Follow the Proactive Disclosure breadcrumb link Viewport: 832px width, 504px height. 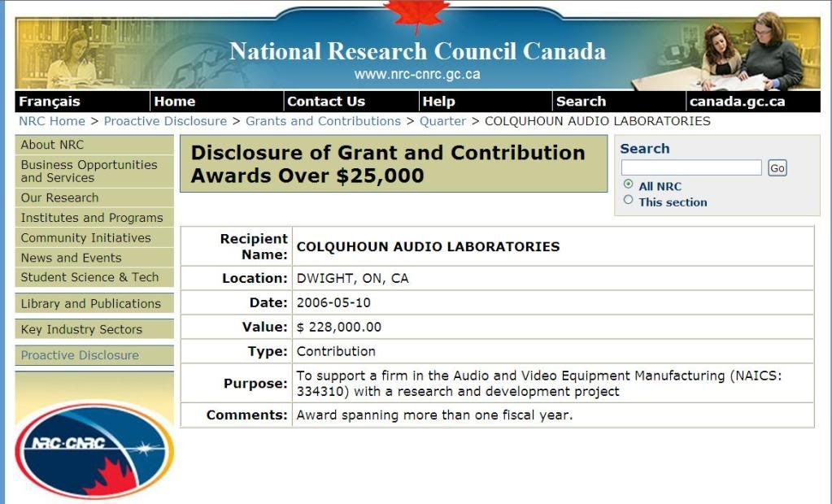coord(166,121)
